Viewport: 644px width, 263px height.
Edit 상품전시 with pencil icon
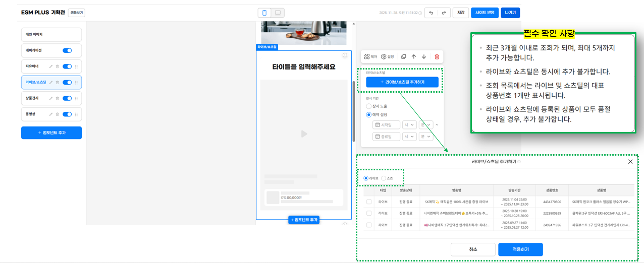click(x=51, y=98)
